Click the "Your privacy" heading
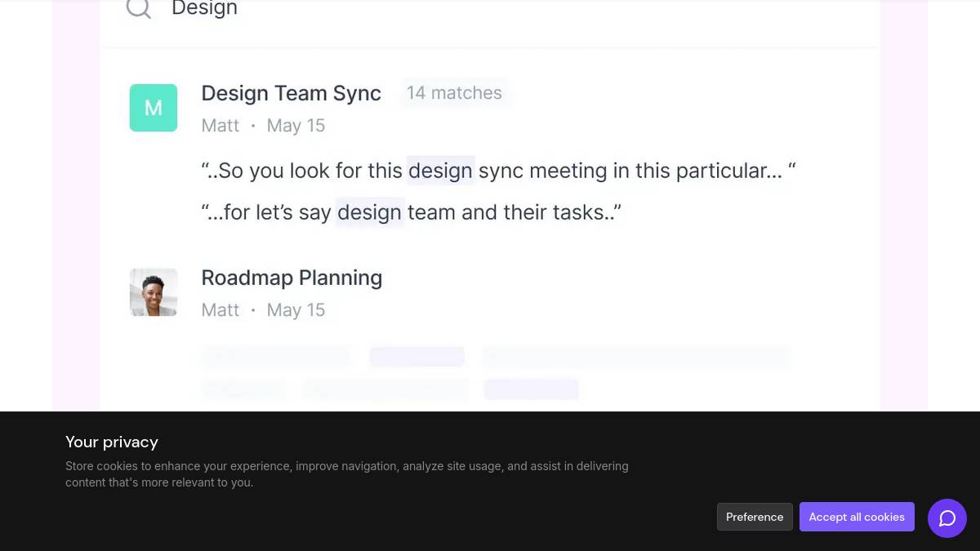The width and height of the screenshot is (980, 551). (x=112, y=442)
